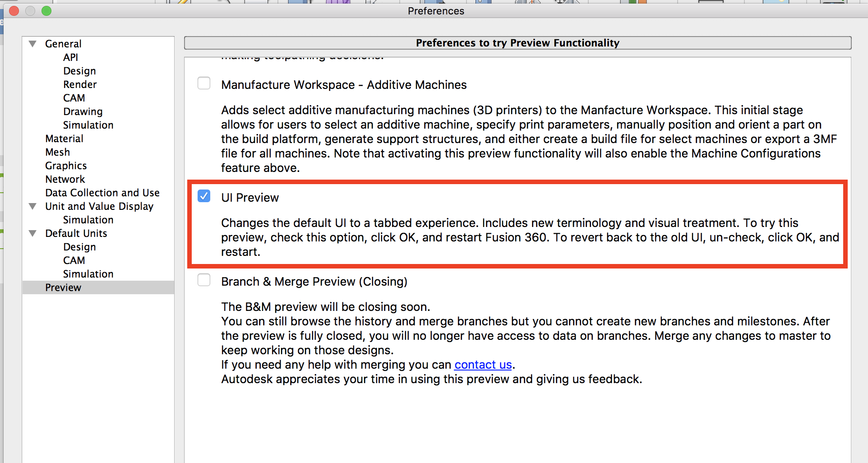Collapse the General tree section
The image size is (868, 463).
[x=32, y=44]
